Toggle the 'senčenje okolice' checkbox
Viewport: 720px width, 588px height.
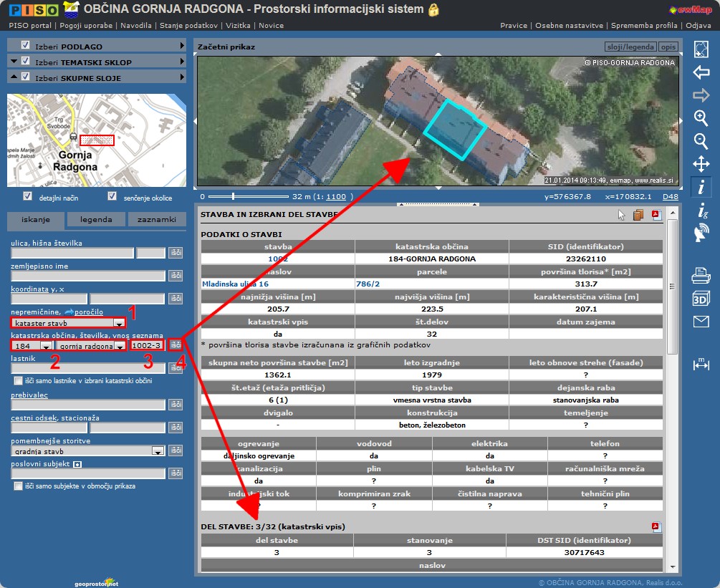coord(112,196)
